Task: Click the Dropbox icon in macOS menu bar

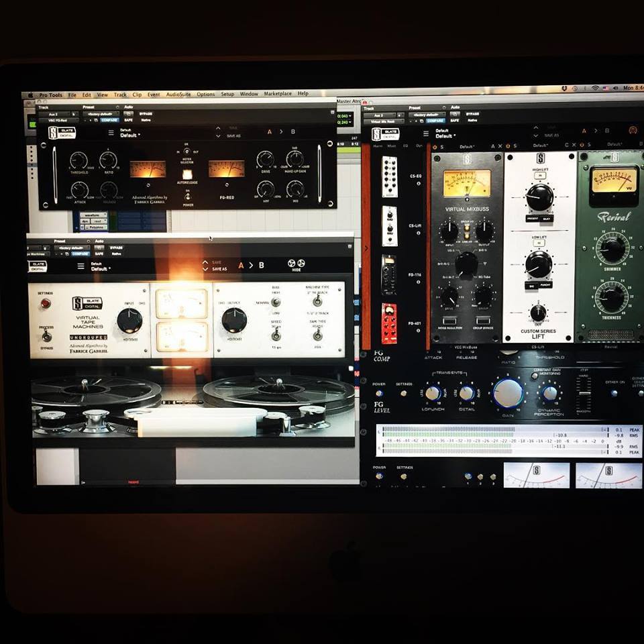Action: (564, 89)
